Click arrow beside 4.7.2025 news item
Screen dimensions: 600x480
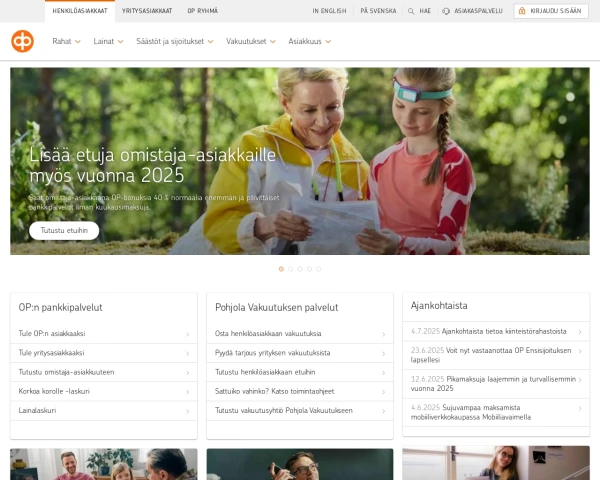[x=580, y=332]
